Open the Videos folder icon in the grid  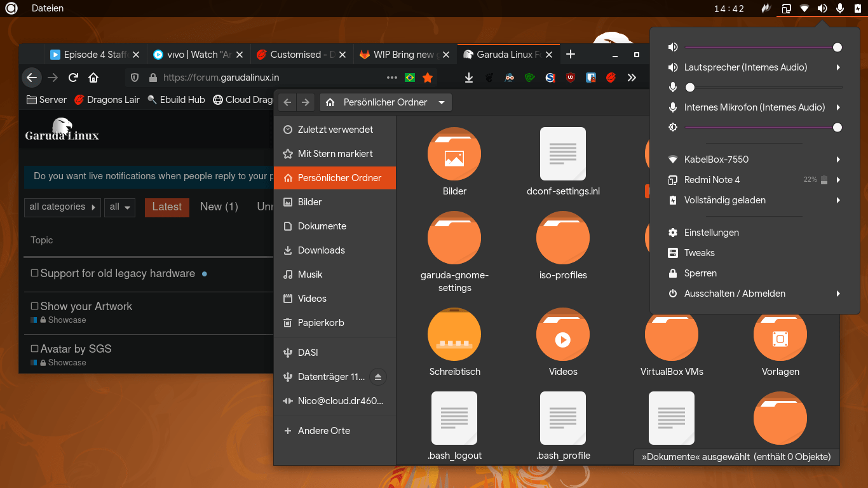pyautogui.click(x=563, y=334)
